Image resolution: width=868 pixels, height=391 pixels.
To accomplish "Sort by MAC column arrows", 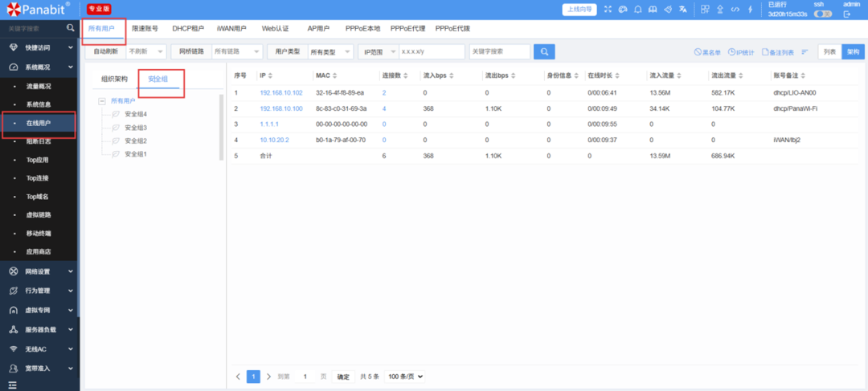I will [335, 75].
